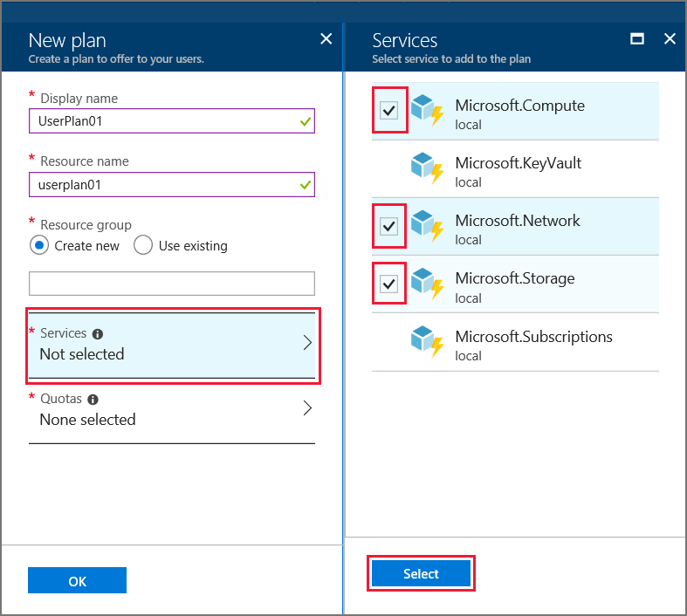Click the Microsoft.KeyVault service icon

[428, 168]
